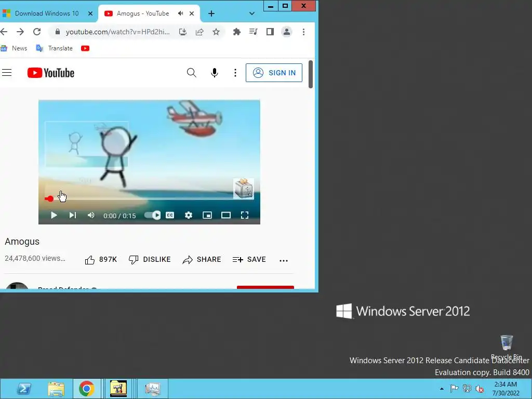Screen dimensions: 532x399
Task: Switch to miniplayer mode
Action: tap(207, 215)
